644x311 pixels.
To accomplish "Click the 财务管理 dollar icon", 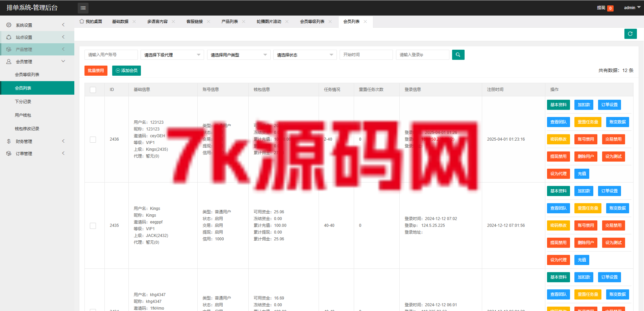I will pyautogui.click(x=9, y=141).
